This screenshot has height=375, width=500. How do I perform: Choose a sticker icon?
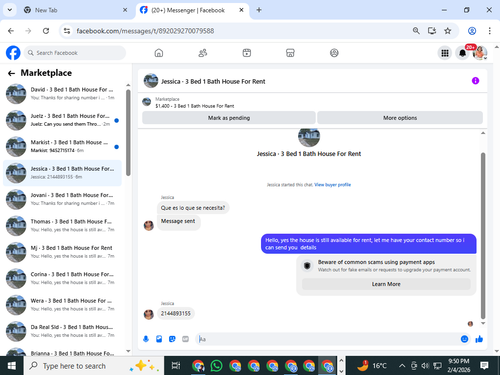click(x=172, y=339)
